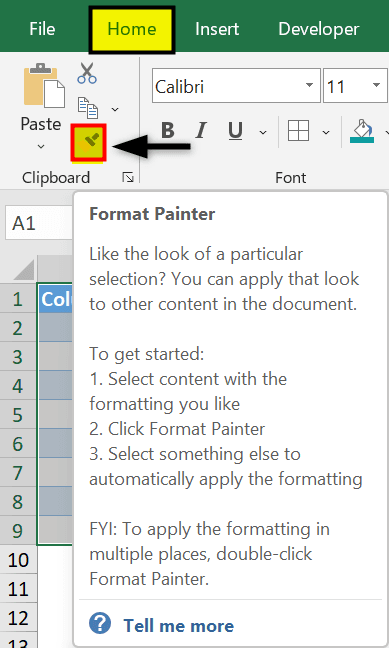Click the blue header cell in row 1
The image size is (389, 648).
click(55, 298)
